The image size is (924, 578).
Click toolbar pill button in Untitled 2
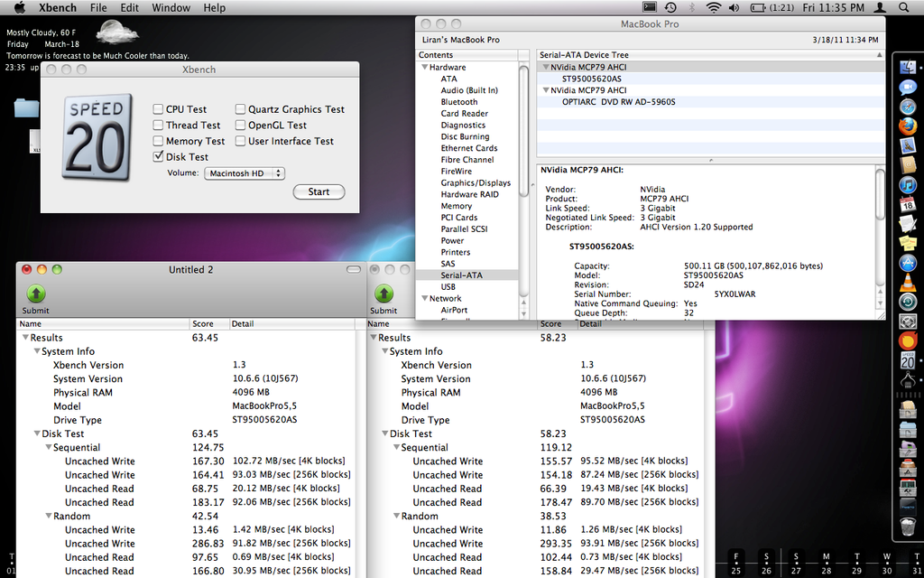(x=354, y=269)
